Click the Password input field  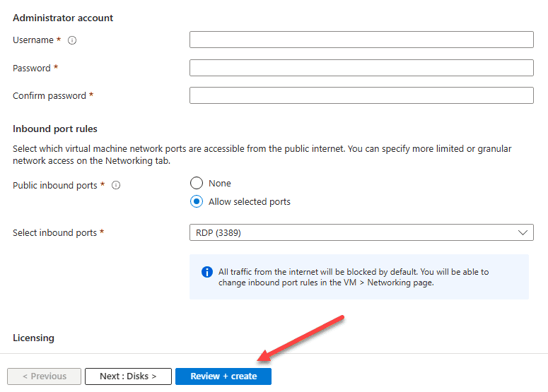coord(361,68)
